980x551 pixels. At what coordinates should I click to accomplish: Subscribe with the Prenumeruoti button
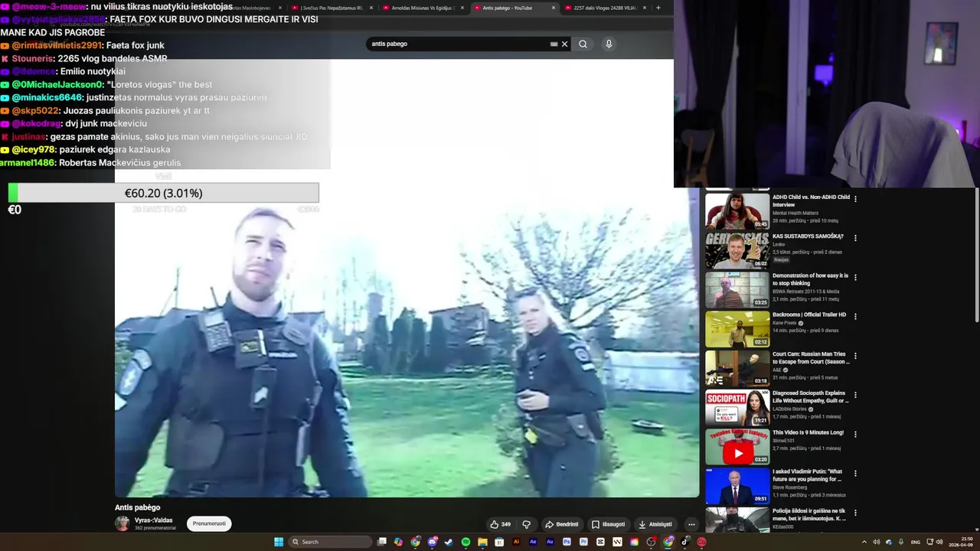pyautogui.click(x=209, y=523)
